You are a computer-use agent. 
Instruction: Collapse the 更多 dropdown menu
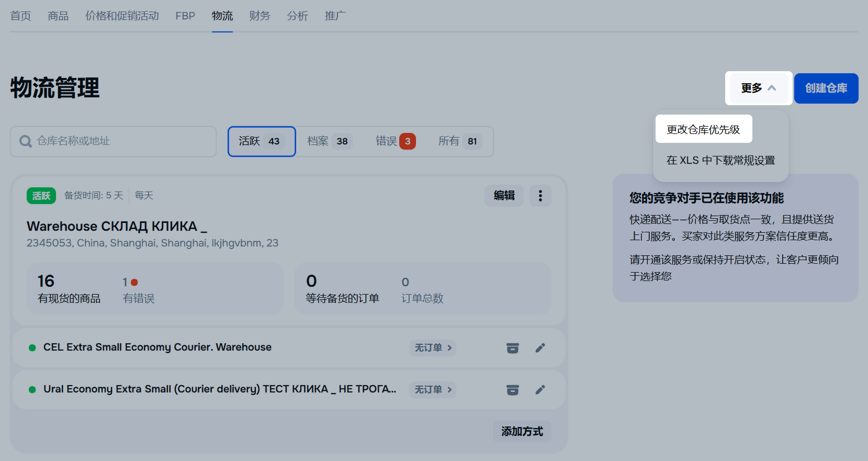[x=758, y=88]
